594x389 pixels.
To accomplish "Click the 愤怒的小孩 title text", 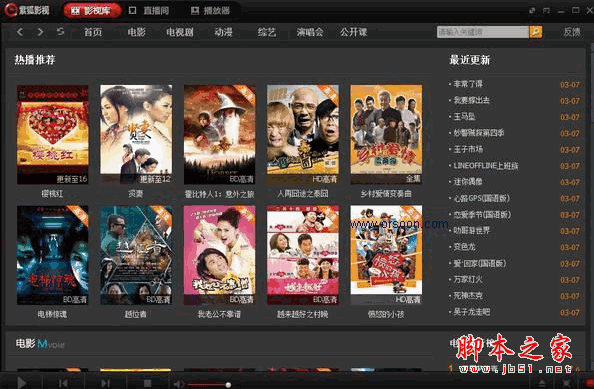I will (386, 314).
